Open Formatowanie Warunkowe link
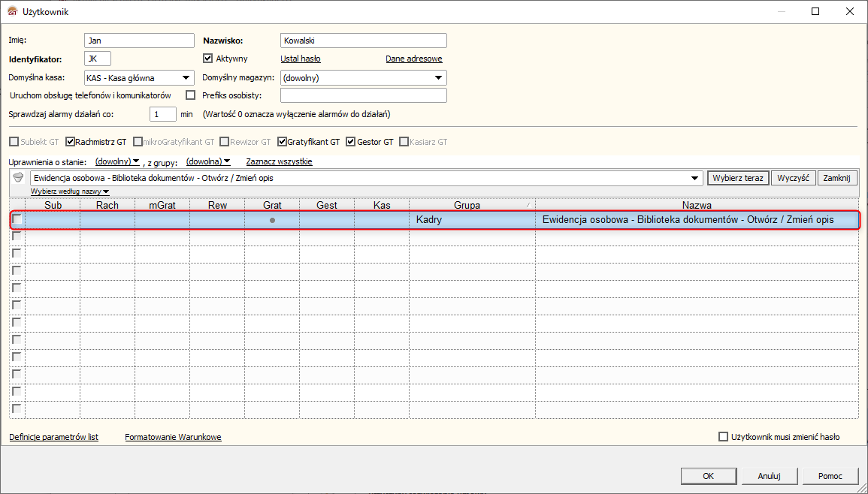The width and height of the screenshot is (868, 494). pos(174,437)
